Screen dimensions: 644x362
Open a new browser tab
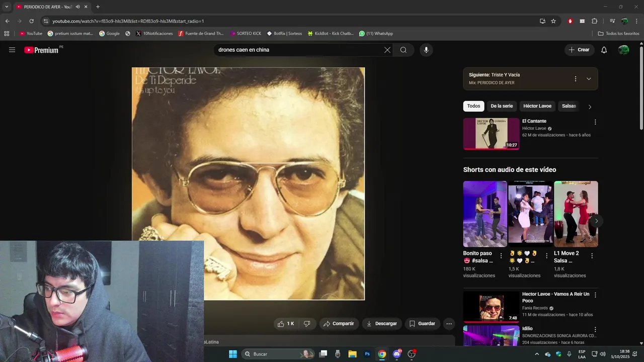point(98,7)
